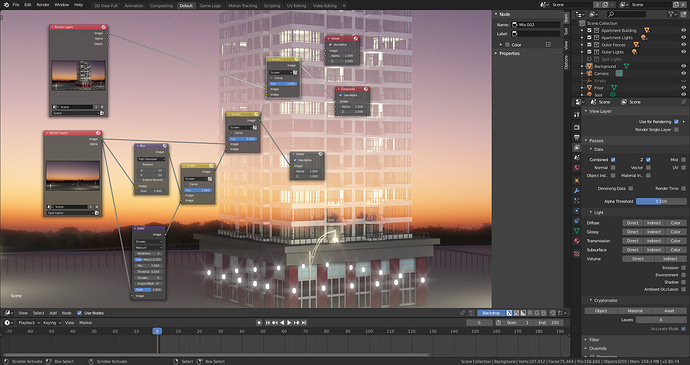Viewport: 690px width, 365px height.
Task: Click the Cryptomatte Levels field
Action: 661,320
